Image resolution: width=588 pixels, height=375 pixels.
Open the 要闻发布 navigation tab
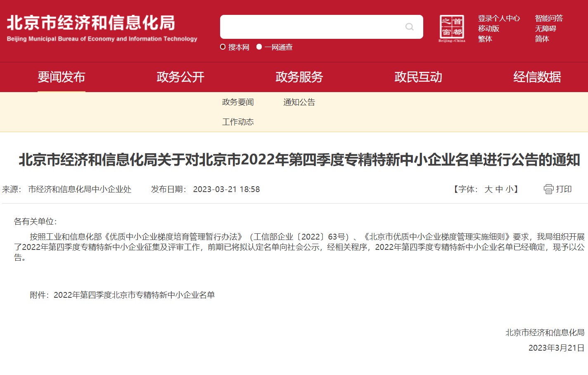(x=62, y=77)
